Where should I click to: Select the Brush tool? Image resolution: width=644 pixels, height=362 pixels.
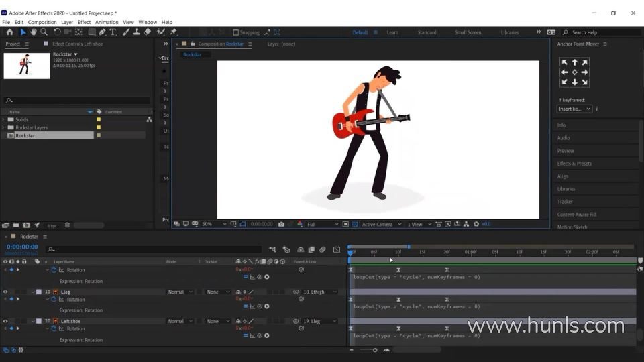click(126, 32)
